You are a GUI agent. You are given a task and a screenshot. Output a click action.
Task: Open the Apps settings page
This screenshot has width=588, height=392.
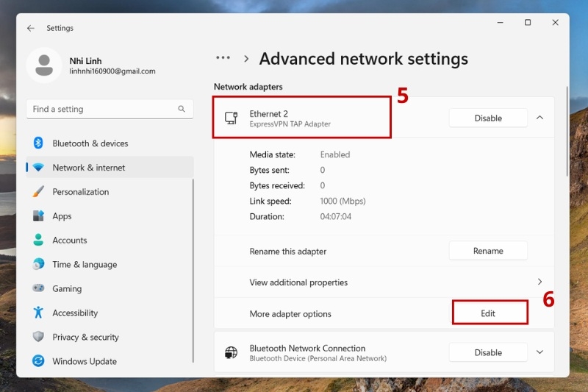coord(110,215)
